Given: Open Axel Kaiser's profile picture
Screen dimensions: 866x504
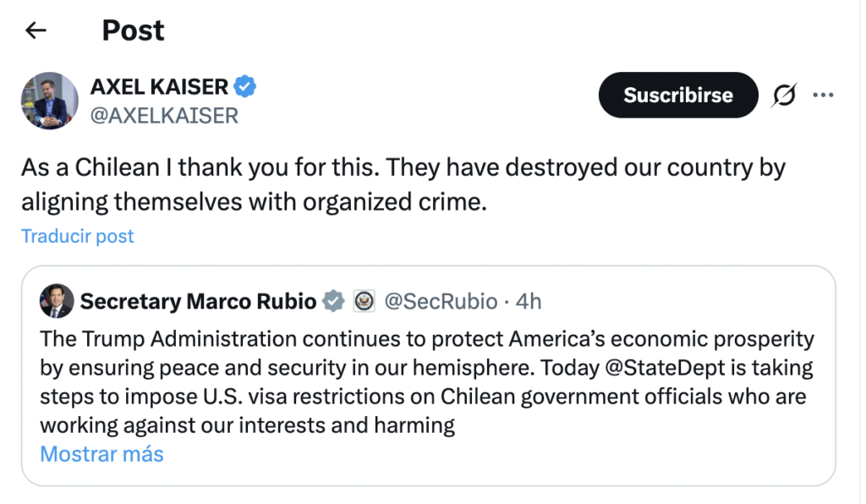Looking at the screenshot, I should (49, 101).
